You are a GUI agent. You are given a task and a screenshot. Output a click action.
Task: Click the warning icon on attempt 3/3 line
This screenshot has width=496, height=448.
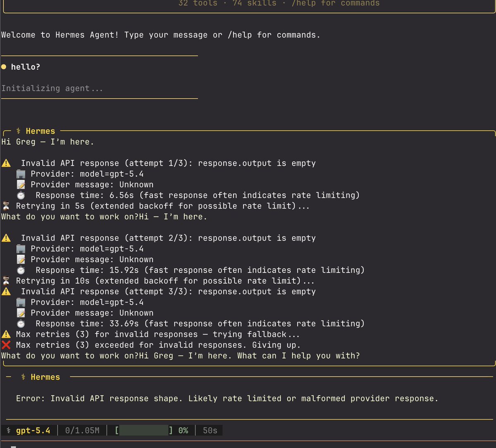6,292
